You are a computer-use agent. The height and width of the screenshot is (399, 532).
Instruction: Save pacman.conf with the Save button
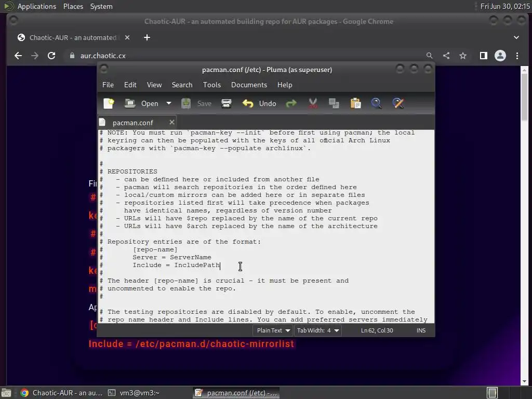[x=196, y=103]
